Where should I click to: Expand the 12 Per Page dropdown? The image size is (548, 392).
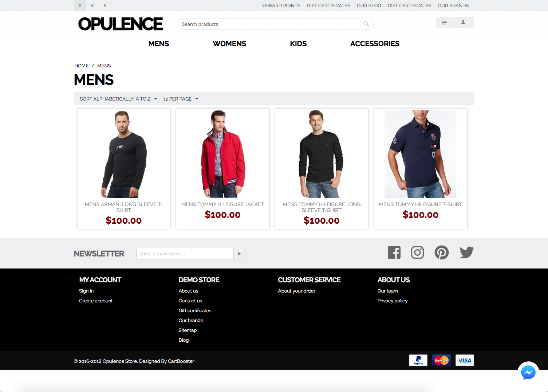tap(181, 99)
